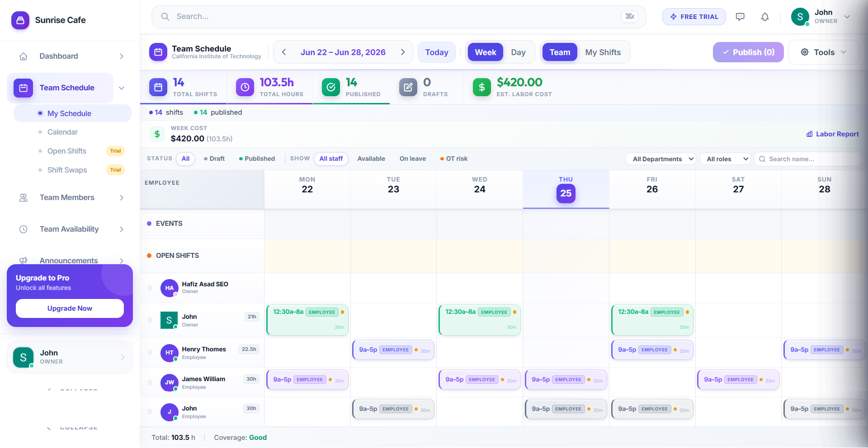Click the Total Shifts calendar icon

point(158,87)
